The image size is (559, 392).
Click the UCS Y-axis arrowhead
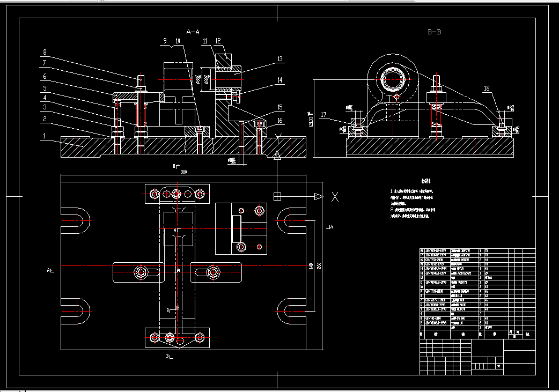277,154
